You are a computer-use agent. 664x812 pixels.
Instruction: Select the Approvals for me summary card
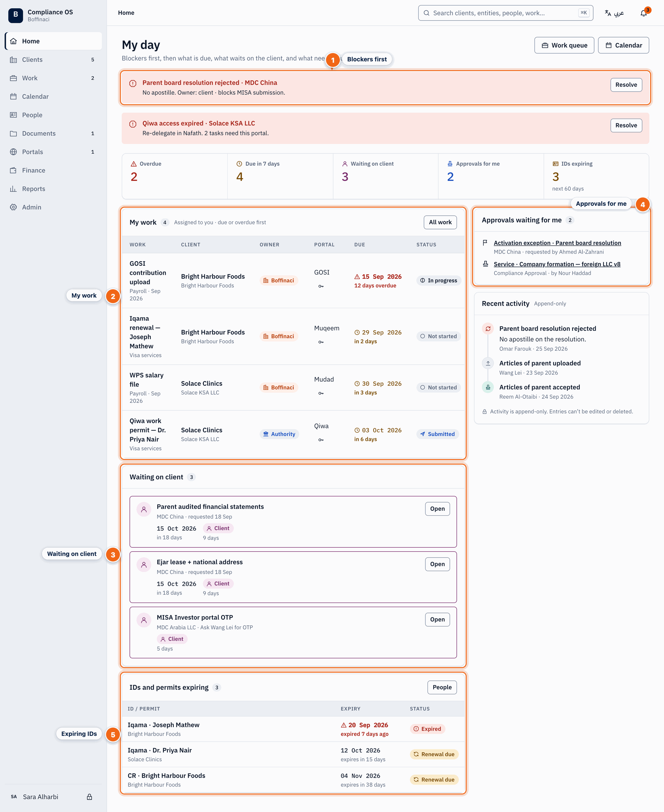click(491, 176)
